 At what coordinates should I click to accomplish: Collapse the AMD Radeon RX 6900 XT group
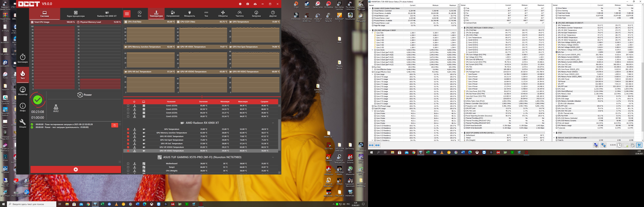click(273, 123)
